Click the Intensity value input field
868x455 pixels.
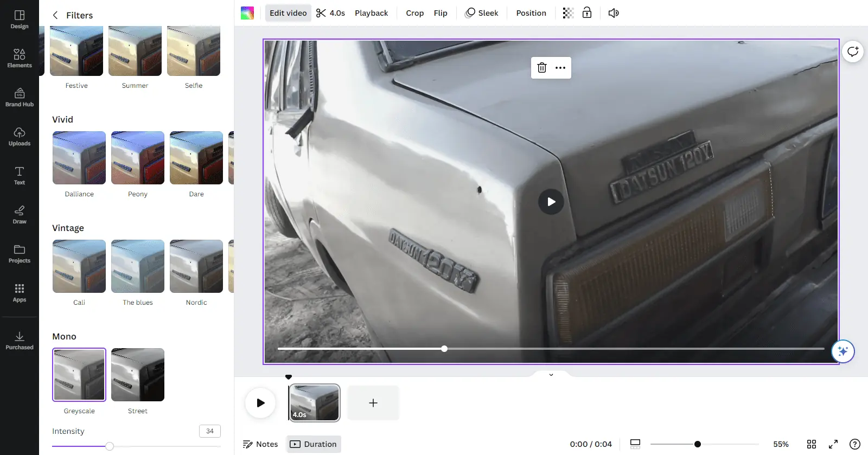pyautogui.click(x=210, y=431)
